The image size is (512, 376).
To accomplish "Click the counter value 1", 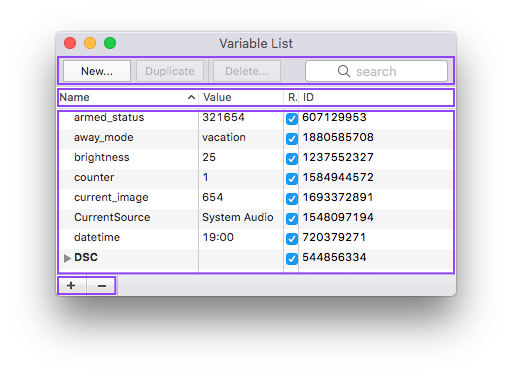I will pyautogui.click(x=205, y=177).
